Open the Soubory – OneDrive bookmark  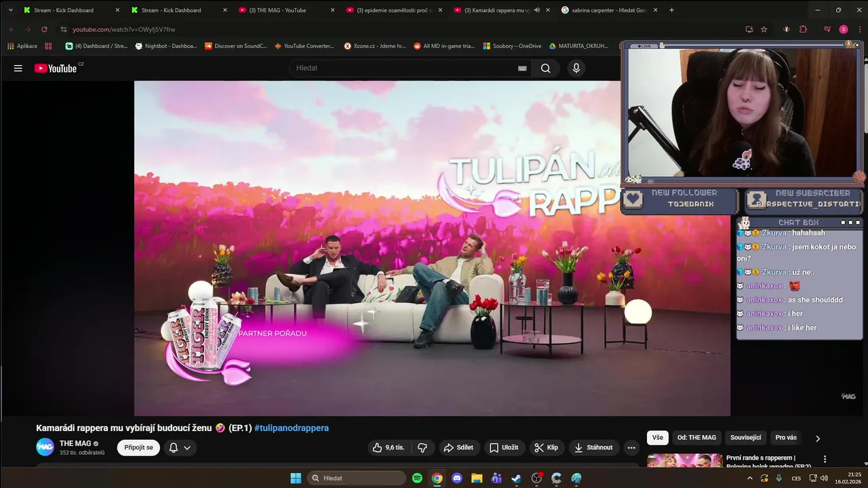pos(512,46)
